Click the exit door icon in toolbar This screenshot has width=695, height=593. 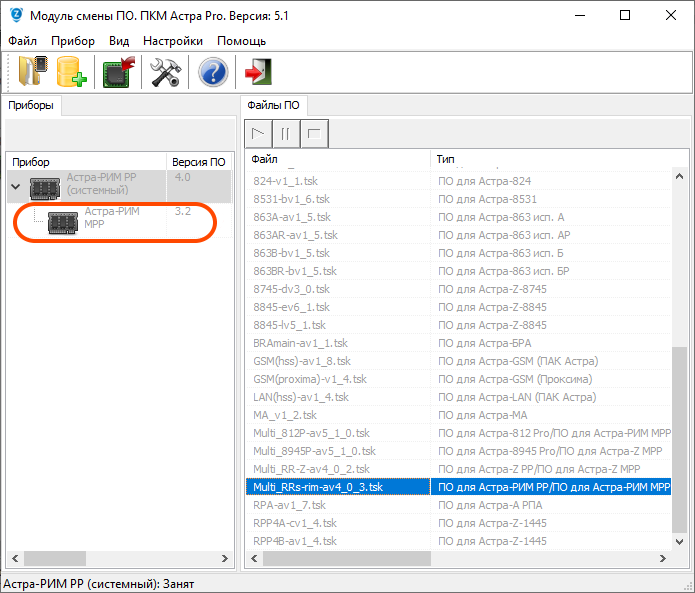click(258, 73)
